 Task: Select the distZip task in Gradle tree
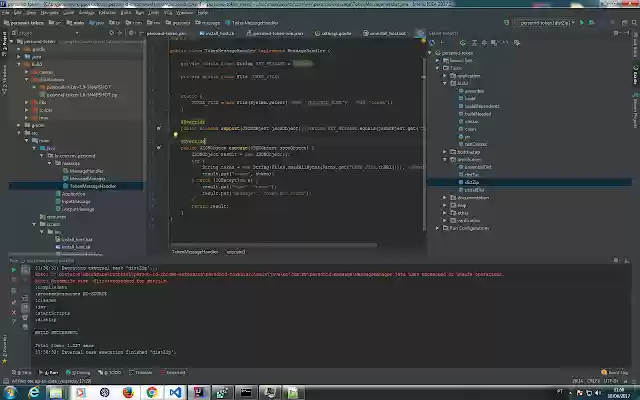pos(472,182)
